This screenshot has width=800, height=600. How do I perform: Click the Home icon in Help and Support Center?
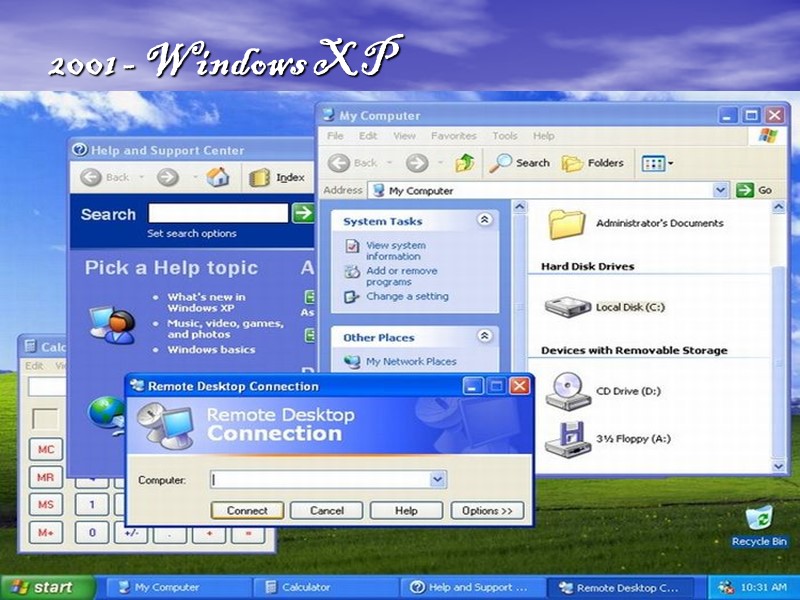[218, 177]
